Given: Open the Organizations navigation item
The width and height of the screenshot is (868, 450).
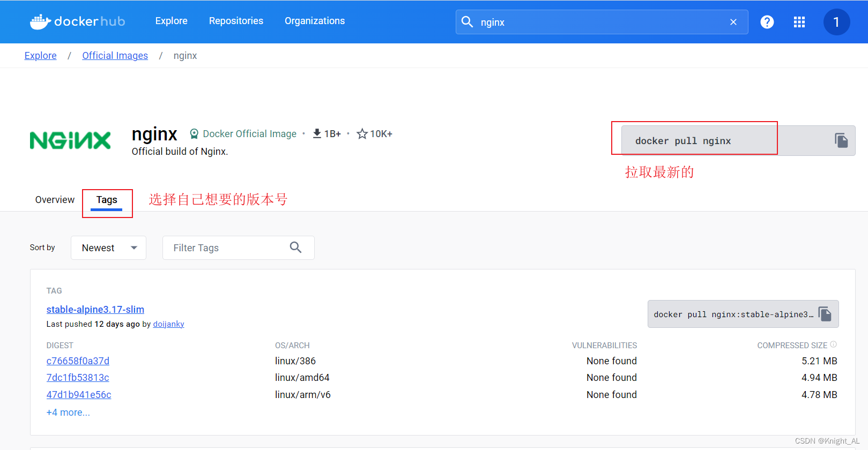Looking at the screenshot, I should point(315,21).
